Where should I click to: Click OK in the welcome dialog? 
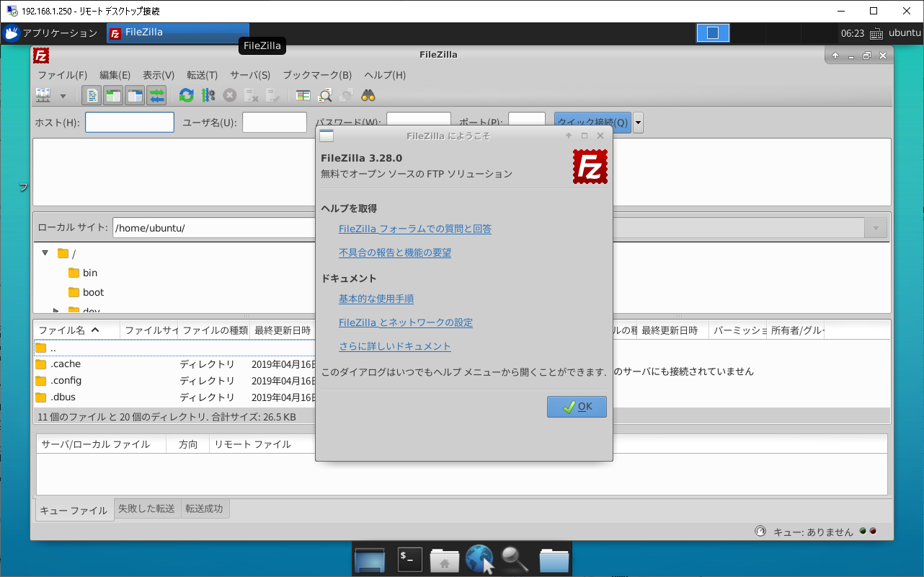[576, 406]
